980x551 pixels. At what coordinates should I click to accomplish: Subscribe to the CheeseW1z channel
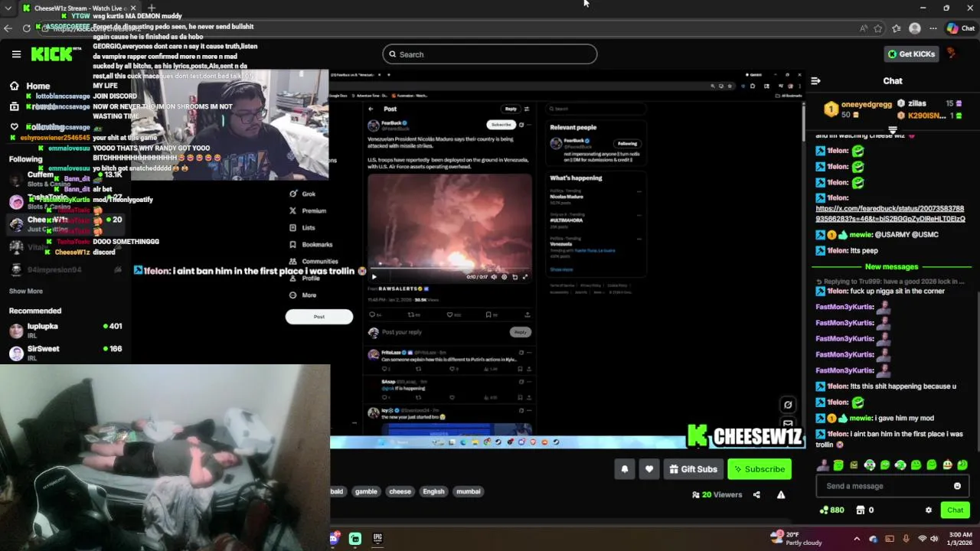[x=759, y=469]
